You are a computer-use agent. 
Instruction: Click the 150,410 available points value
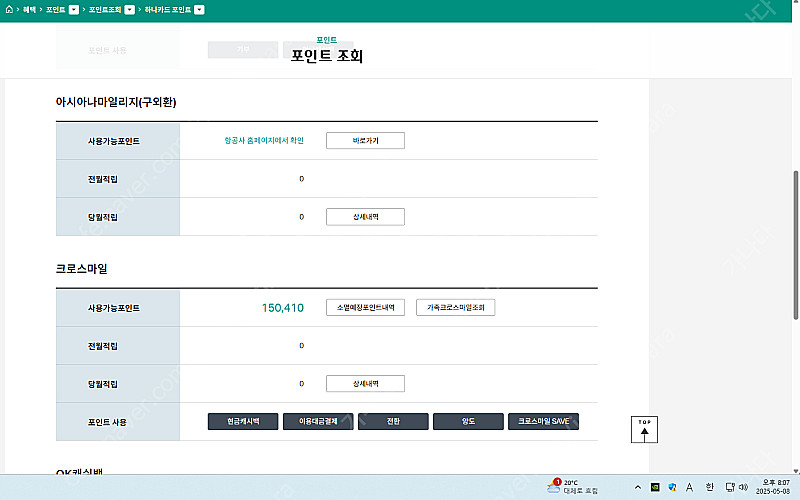(283, 308)
